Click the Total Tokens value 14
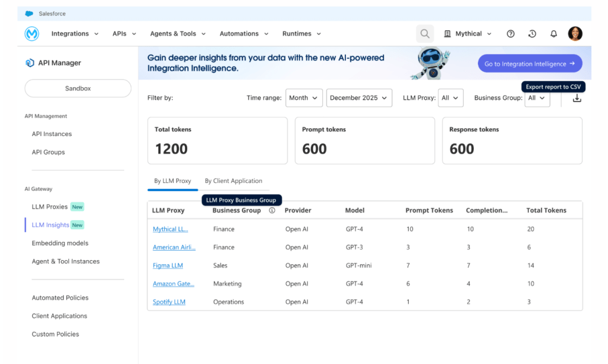This screenshot has height=364, width=608. pos(531,265)
